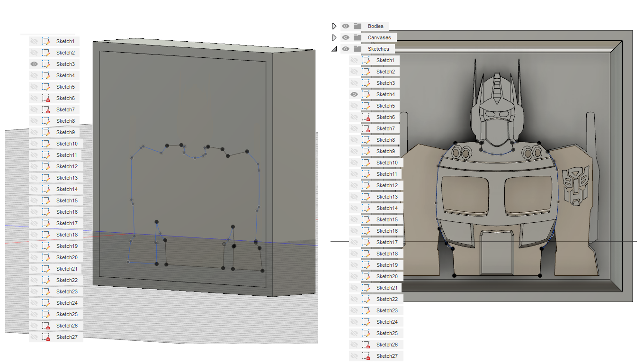
Task: Select the Sketch25 label in the left list
Action: (67, 314)
